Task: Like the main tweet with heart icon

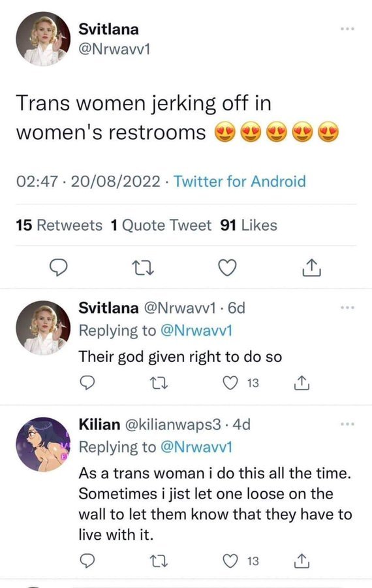Action: click(x=227, y=268)
